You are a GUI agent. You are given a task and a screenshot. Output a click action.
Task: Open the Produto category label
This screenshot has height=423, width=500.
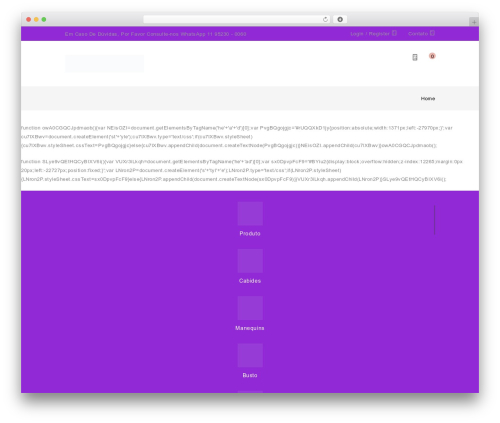(250, 233)
